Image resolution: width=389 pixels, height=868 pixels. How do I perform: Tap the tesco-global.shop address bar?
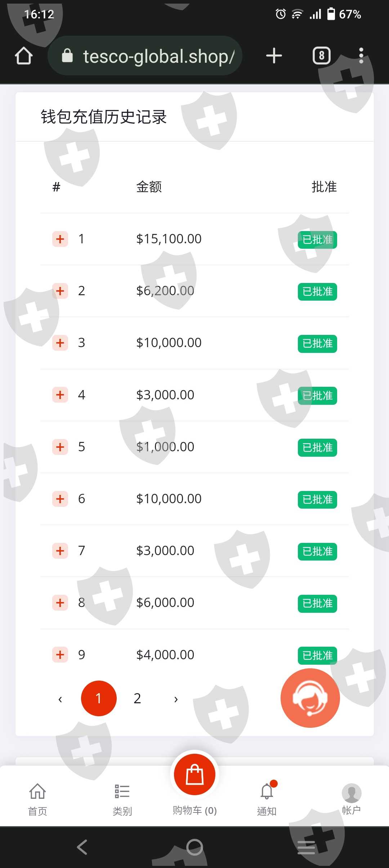[x=151, y=56]
